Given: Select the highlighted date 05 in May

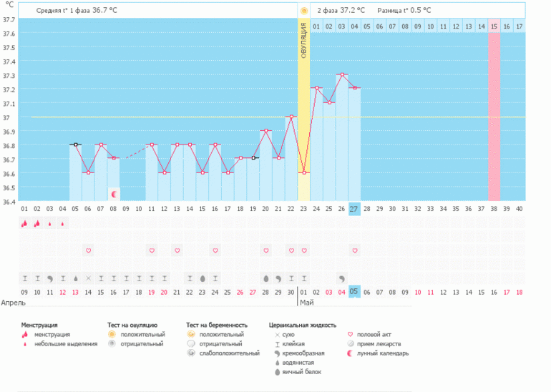Looking at the screenshot, I should coord(354,292).
